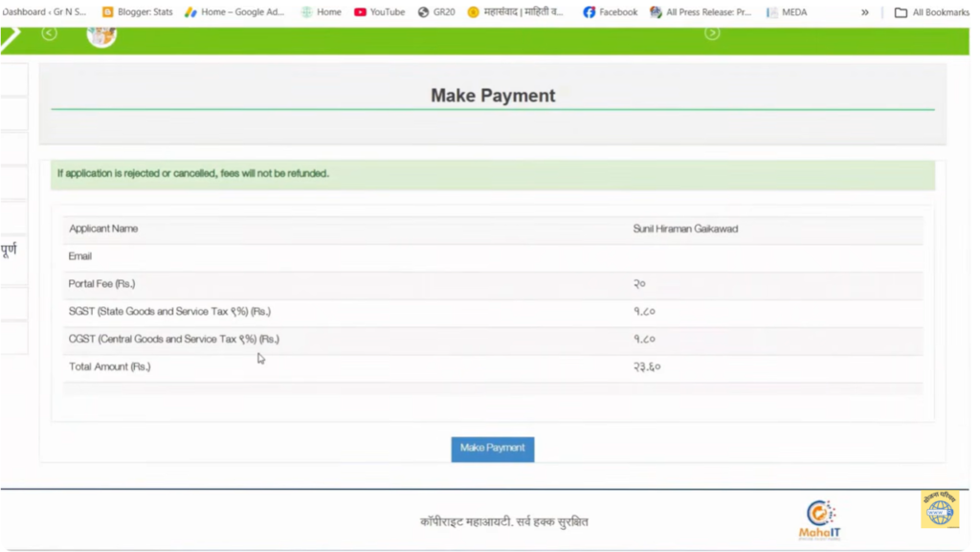This screenshot has height=552, width=980.
Task: Click the profile avatar in green header
Action: point(101,34)
